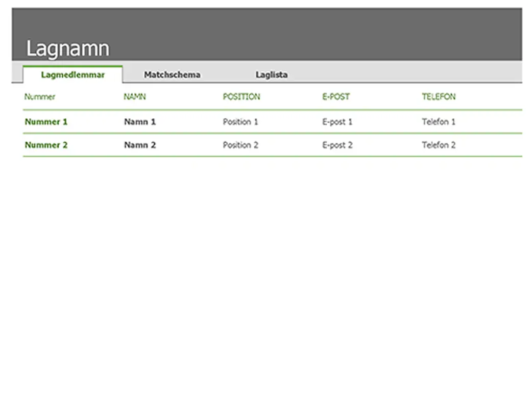Click the Namn 1 cell
The height and width of the screenshot is (408, 532).
[x=139, y=122]
